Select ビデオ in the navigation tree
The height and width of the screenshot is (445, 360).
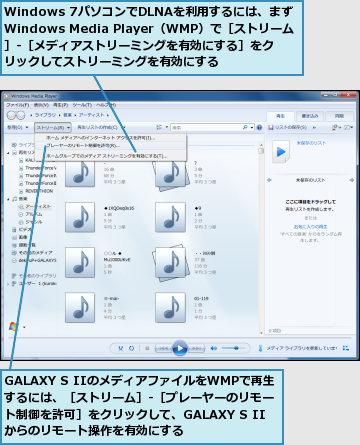22,230
